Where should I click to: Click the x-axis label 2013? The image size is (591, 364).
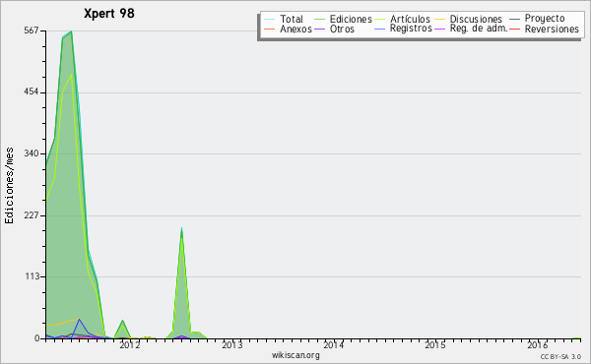coord(232,344)
